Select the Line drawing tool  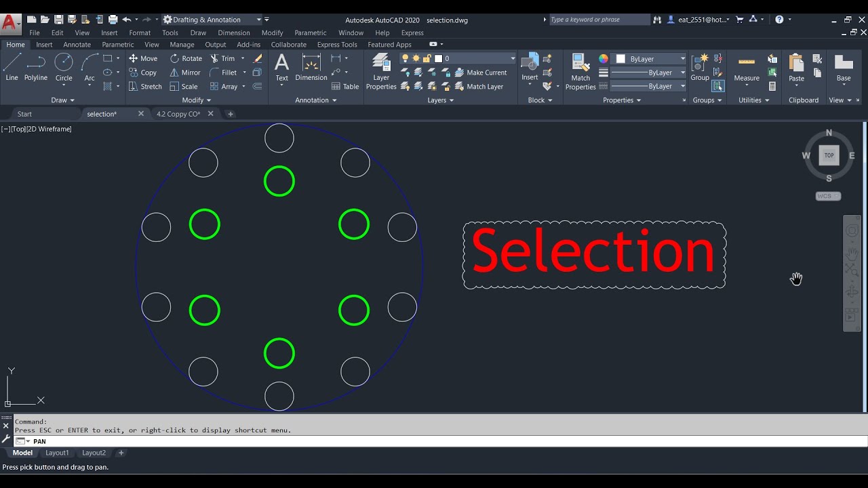click(12, 68)
